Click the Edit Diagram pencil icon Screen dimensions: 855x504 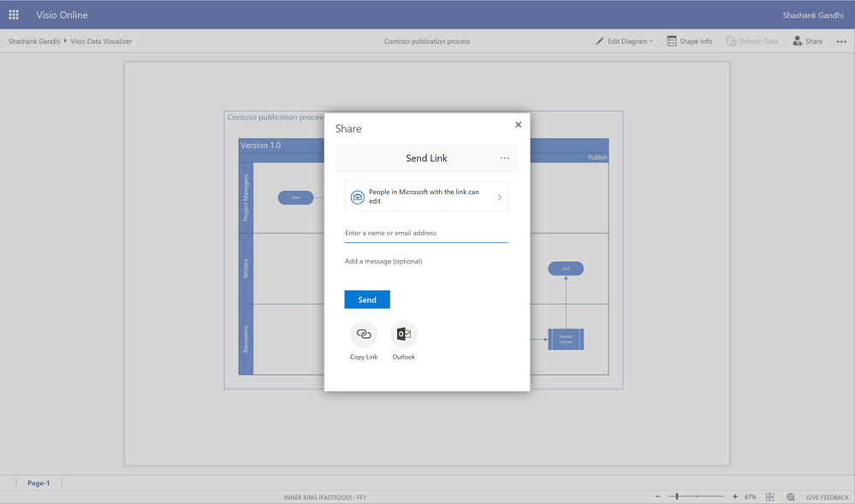tap(600, 41)
